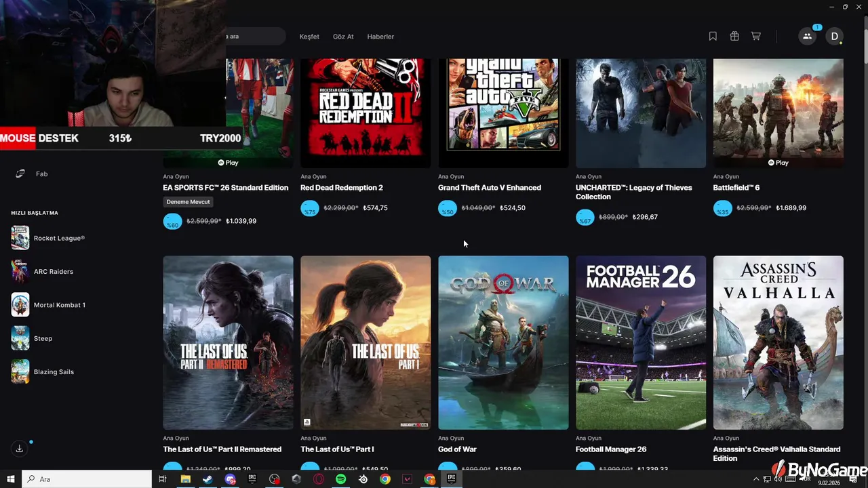
Task: Click Red Dead Redemption II cover art
Action: coord(366,113)
